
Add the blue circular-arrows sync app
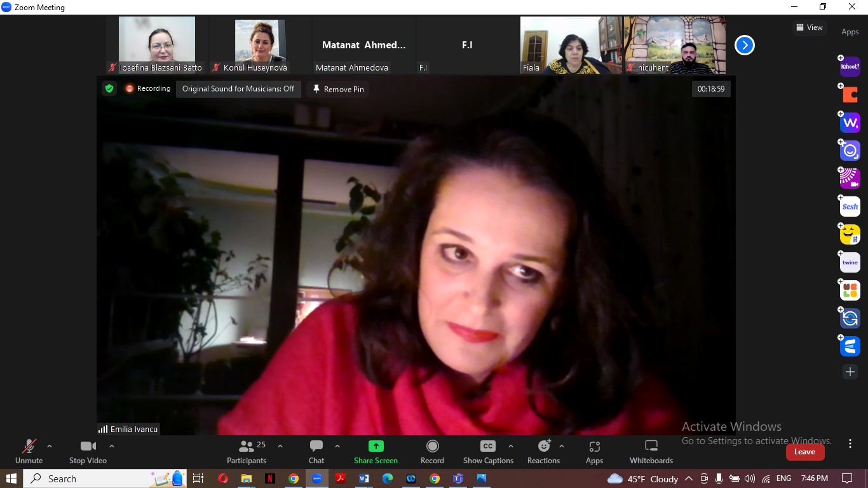[x=850, y=318]
